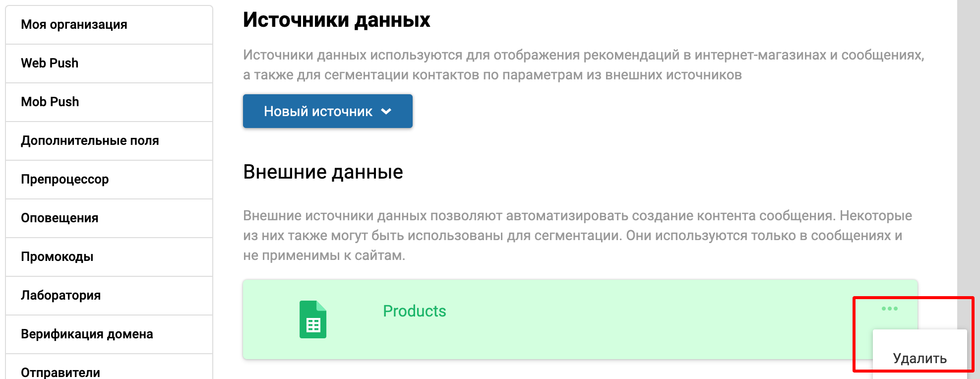Viewport: 980px width, 379px height.
Task: Go to Промокоды section
Action: tap(57, 256)
